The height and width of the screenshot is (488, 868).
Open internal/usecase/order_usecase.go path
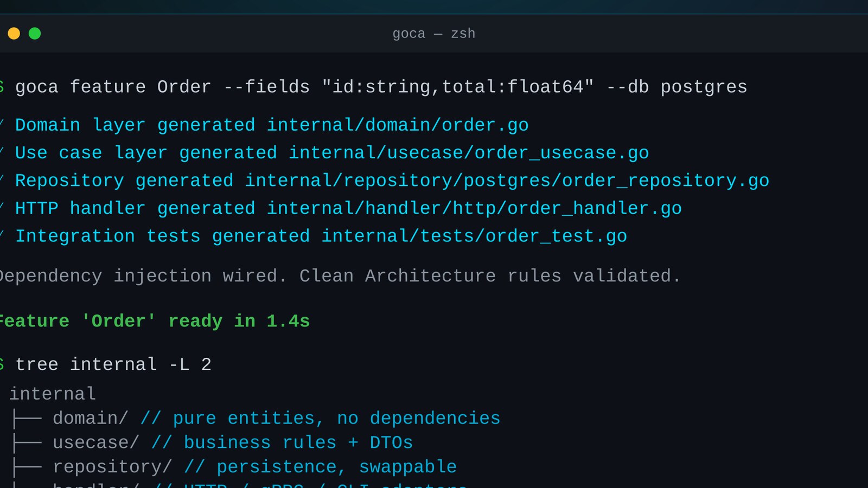(469, 153)
